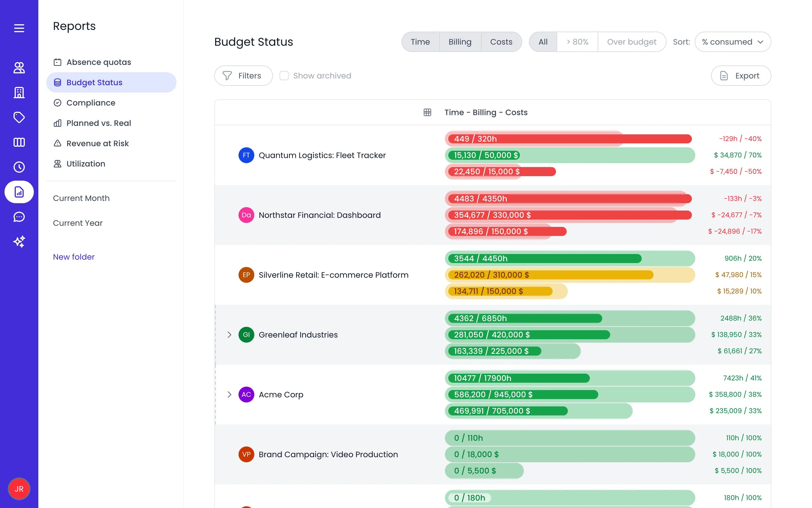Viewport: 812px width, 508px height.
Task: Open the New folder link
Action: tap(74, 257)
